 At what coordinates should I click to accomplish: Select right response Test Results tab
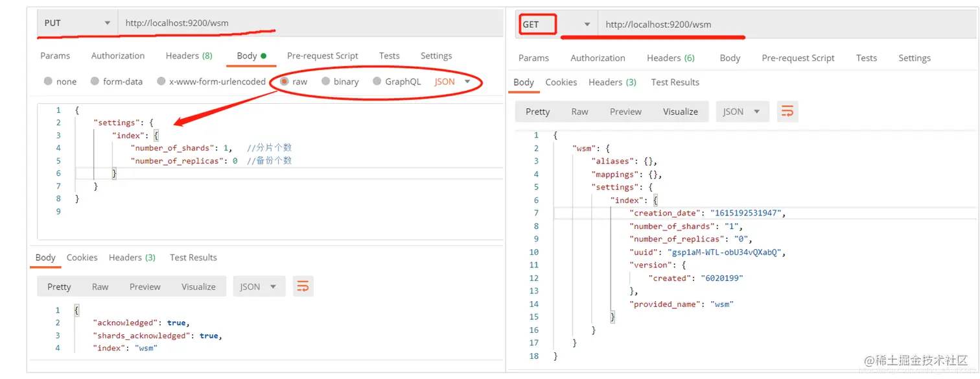click(x=675, y=82)
